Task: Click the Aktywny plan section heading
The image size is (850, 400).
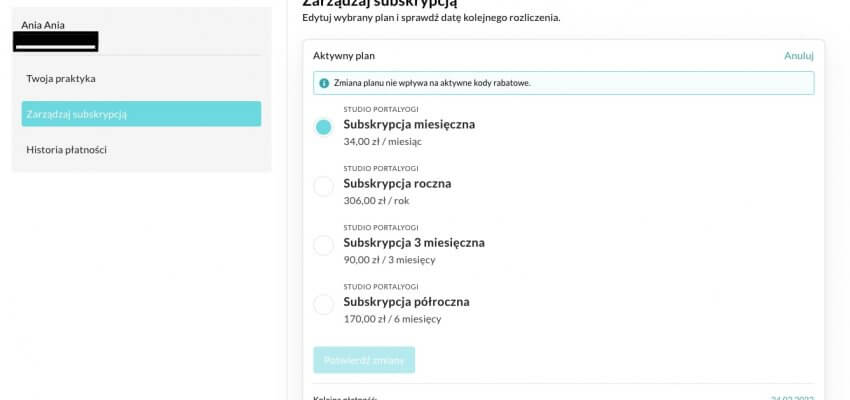Action: click(x=344, y=56)
